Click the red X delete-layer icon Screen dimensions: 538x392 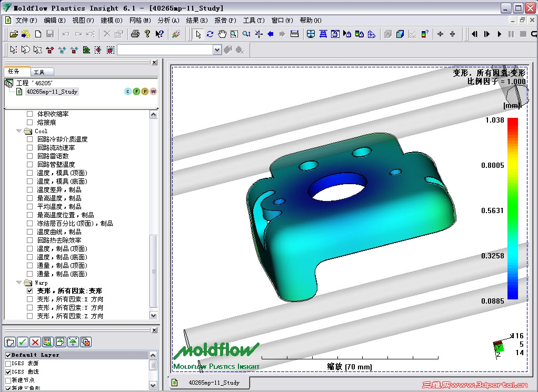coord(35,342)
